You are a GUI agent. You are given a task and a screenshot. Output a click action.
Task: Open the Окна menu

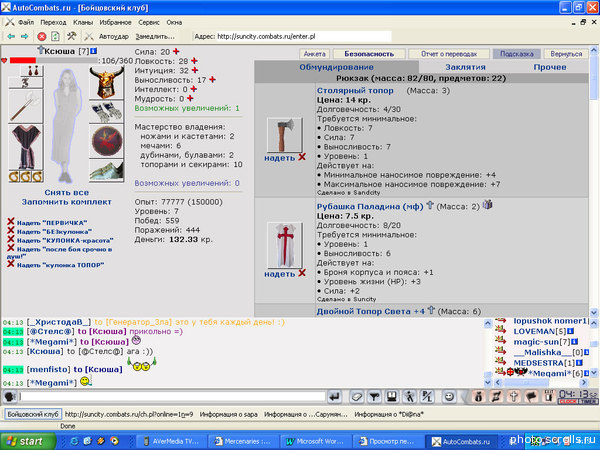click(174, 23)
